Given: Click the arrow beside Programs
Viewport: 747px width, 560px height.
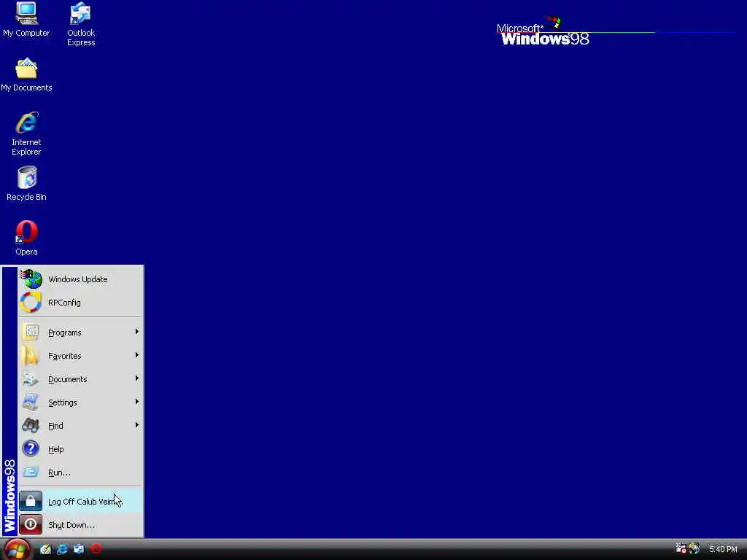Looking at the screenshot, I should (x=136, y=332).
